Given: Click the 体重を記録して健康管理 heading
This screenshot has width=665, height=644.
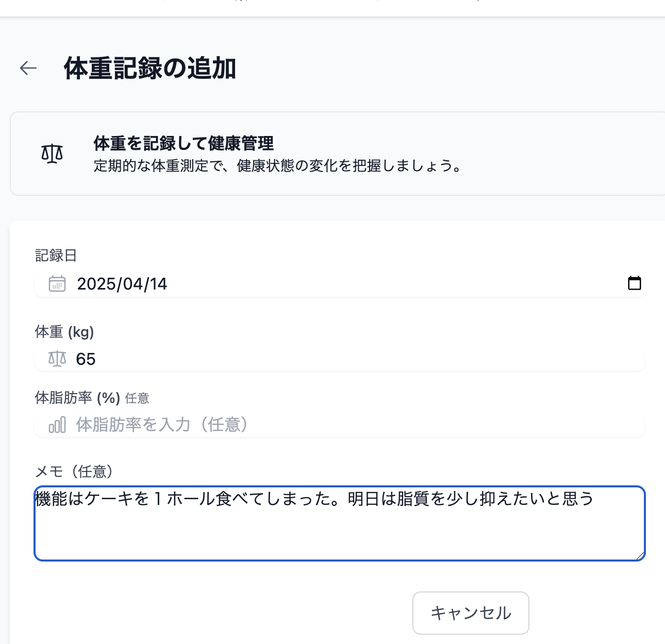Looking at the screenshot, I should (x=184, y=143).
